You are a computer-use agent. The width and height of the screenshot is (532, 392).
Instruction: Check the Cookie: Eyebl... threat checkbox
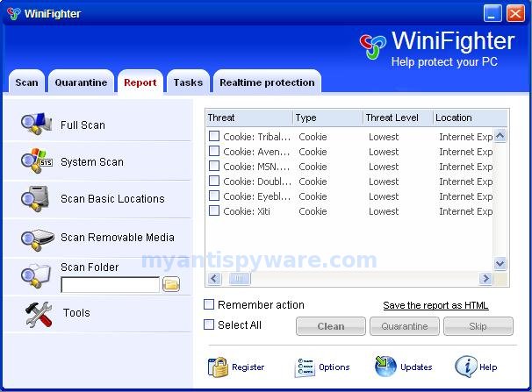pos(214,196)
